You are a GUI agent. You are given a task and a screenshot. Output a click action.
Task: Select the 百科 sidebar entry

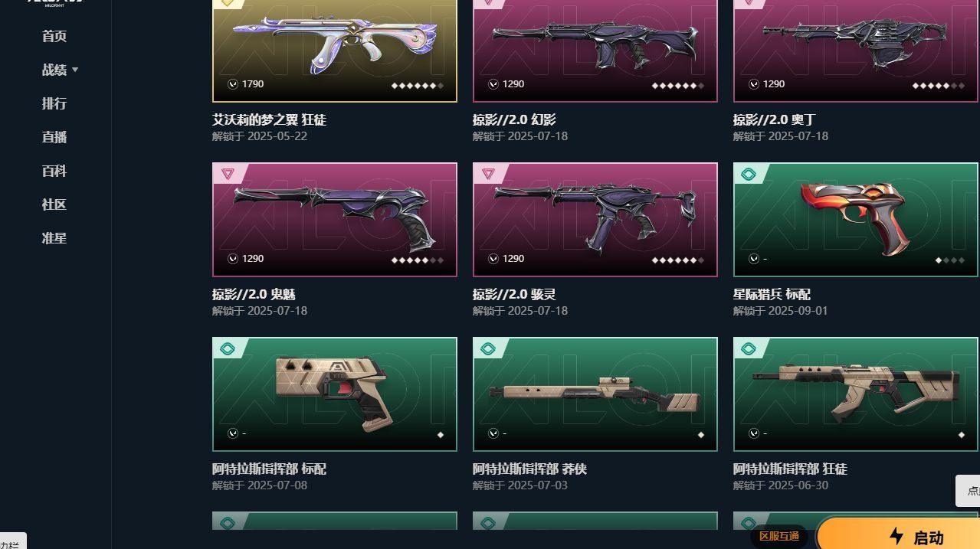point(54,171)
